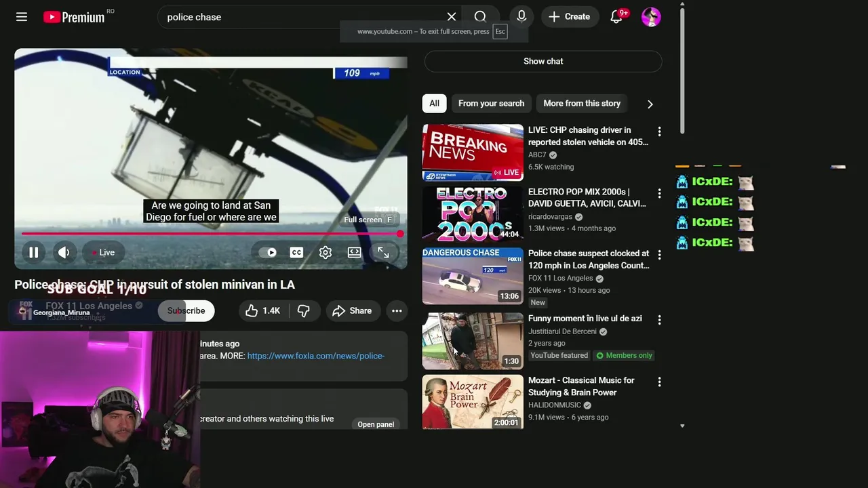Go to YouTube Premium home logo
The width and height of the screenshot is (868, 488).
pyautogui.click(x=75, y=17)
